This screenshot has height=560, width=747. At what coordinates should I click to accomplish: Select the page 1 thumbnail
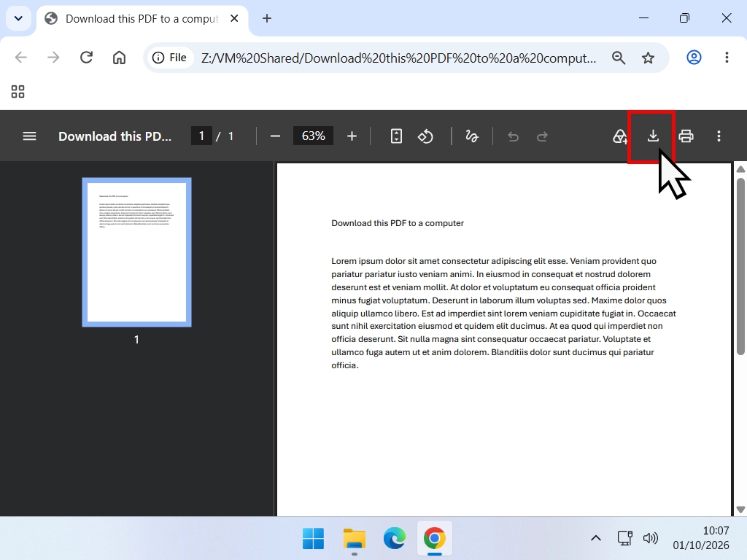(x=136, y=252)
